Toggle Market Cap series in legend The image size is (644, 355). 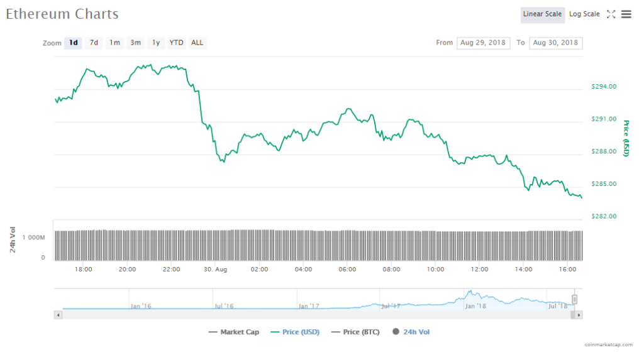pyautogui.click(x=235, y=332)
